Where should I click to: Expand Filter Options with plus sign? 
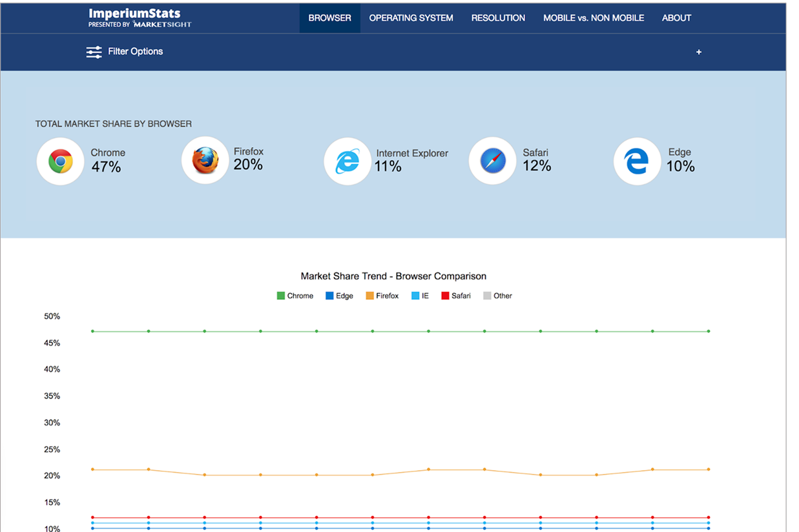click(699, 52)
